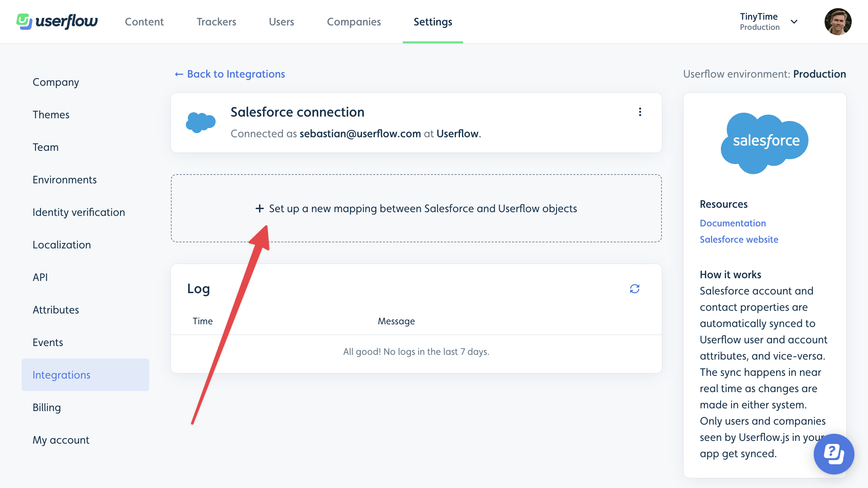Click the Content navigation tab

[144, 21]
